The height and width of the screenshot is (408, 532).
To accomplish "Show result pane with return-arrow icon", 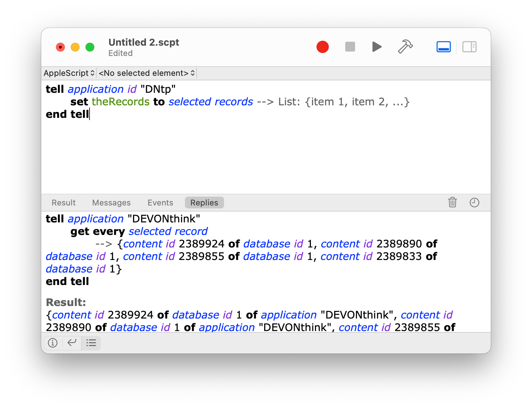I will point(72,343).
